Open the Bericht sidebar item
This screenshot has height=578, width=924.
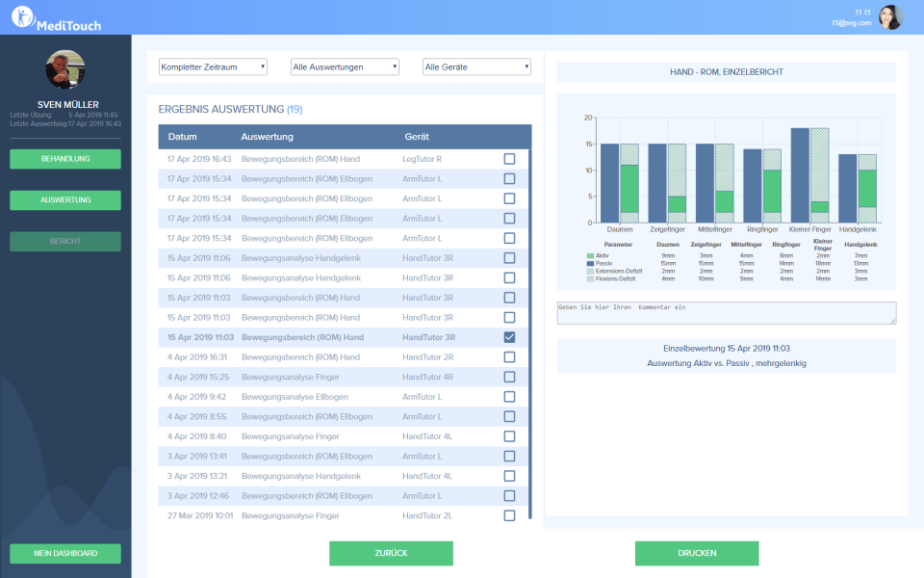coord(65,241)
